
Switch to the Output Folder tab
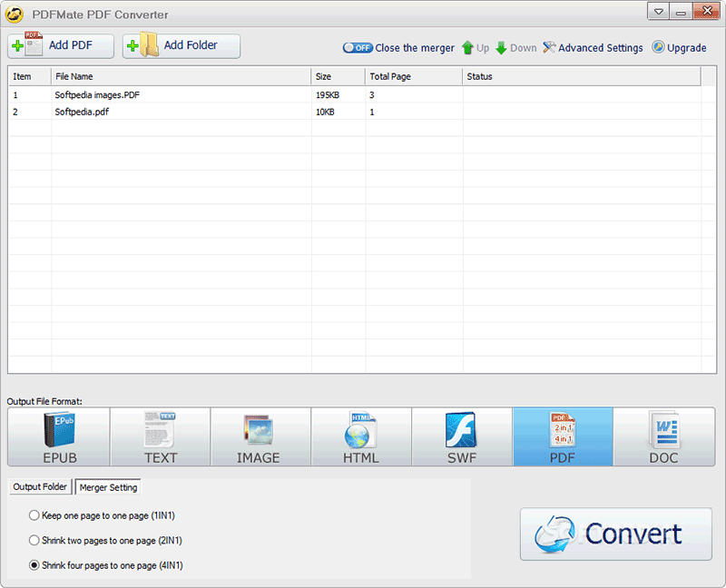[39, 486]
